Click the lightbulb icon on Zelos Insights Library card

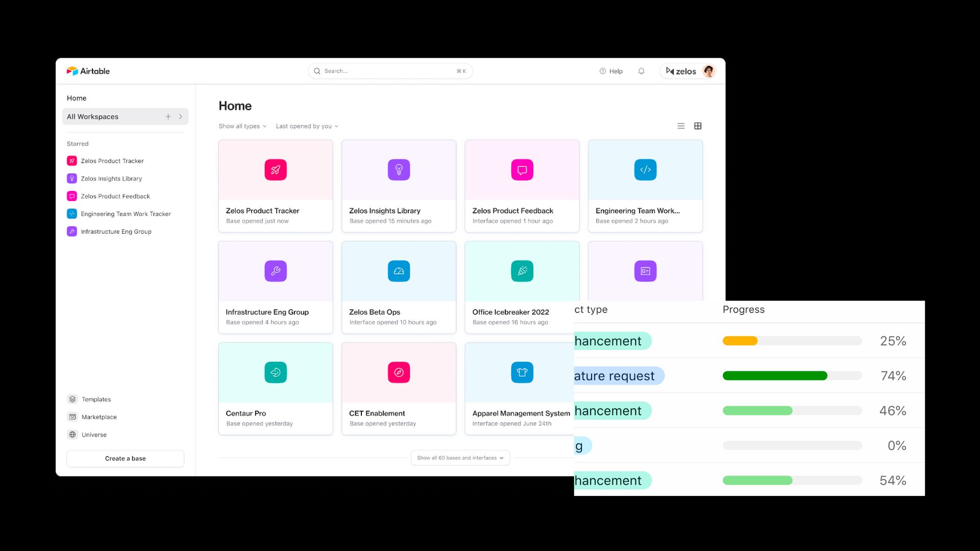[399, 170]
